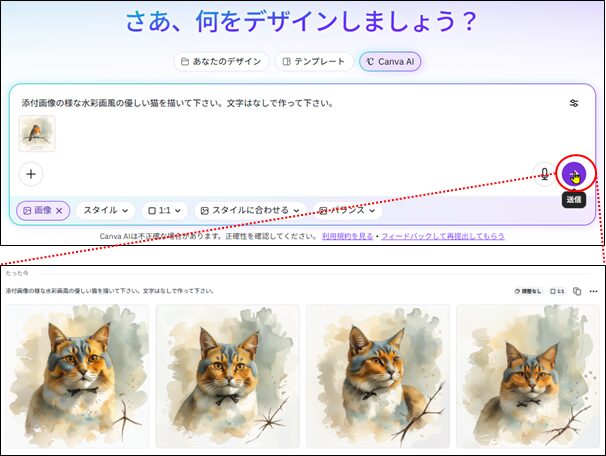Click the attached bird image thumbnail
The image size is (606, 456).
click(x=37, y=133)
